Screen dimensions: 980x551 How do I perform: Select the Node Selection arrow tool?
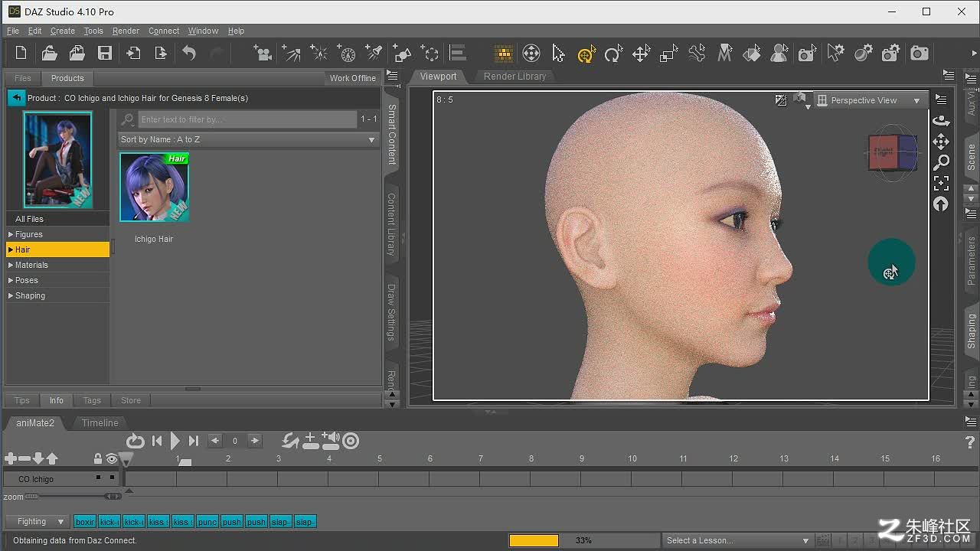click(x=558, y=53)
